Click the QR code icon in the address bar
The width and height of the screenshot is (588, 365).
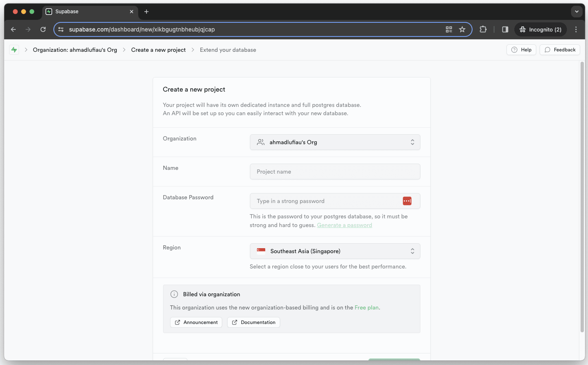click(449, 29)
